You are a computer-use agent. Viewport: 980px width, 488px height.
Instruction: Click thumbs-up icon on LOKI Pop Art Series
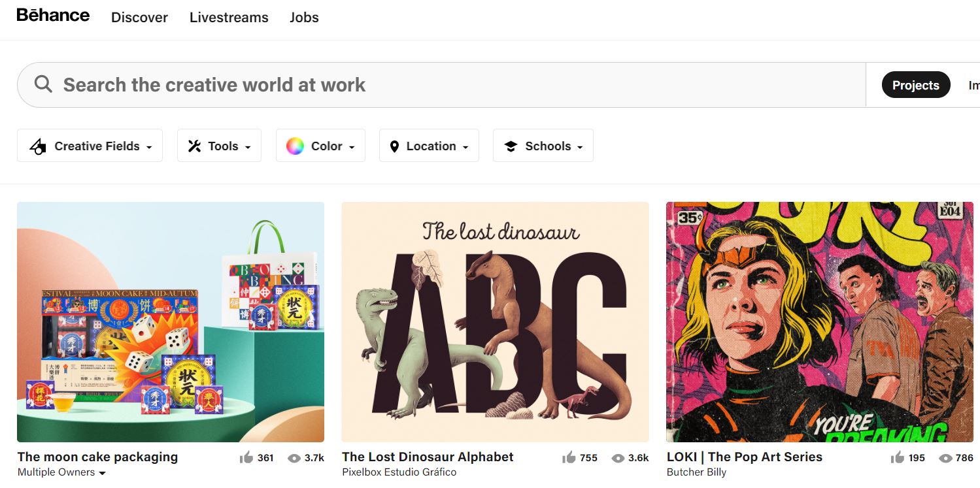(x=898, y=457)
